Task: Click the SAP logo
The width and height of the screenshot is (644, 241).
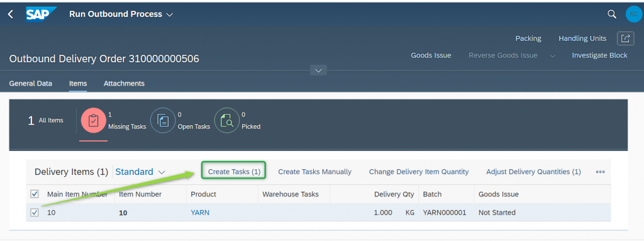Action: [x=42, y=14]
